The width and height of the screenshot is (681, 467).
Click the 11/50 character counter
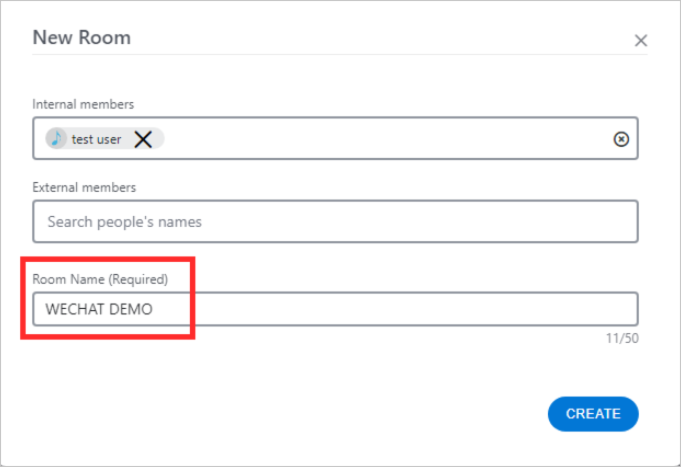pyautogui.click(x=622, y=338)
